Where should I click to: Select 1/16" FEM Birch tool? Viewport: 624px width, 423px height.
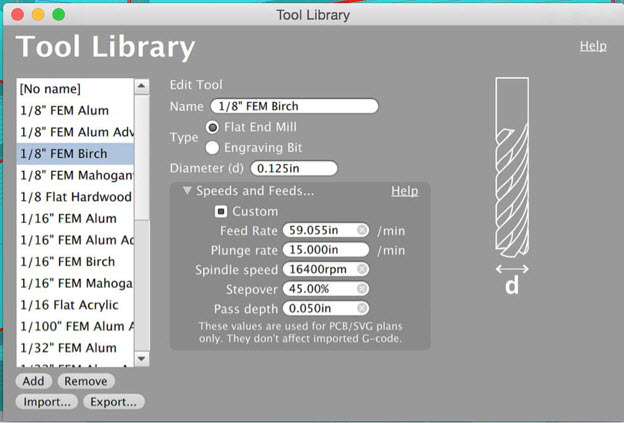(66, 262)
